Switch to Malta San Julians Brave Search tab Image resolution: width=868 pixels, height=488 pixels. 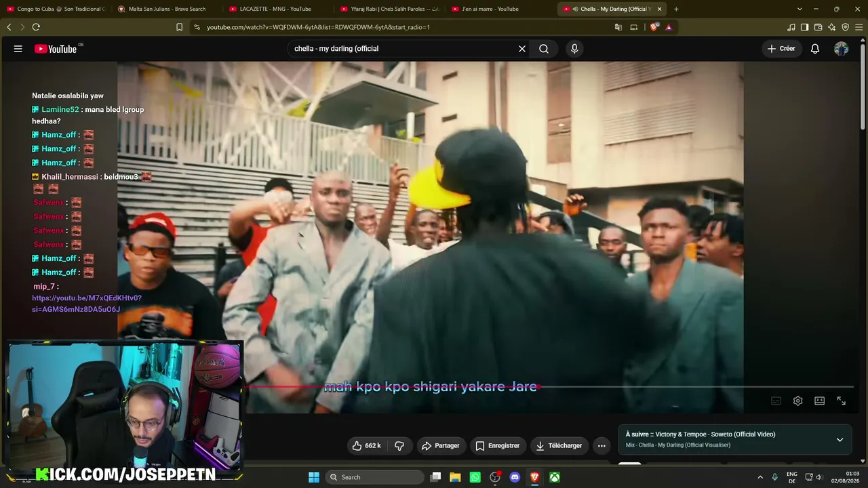coord(166,9)
